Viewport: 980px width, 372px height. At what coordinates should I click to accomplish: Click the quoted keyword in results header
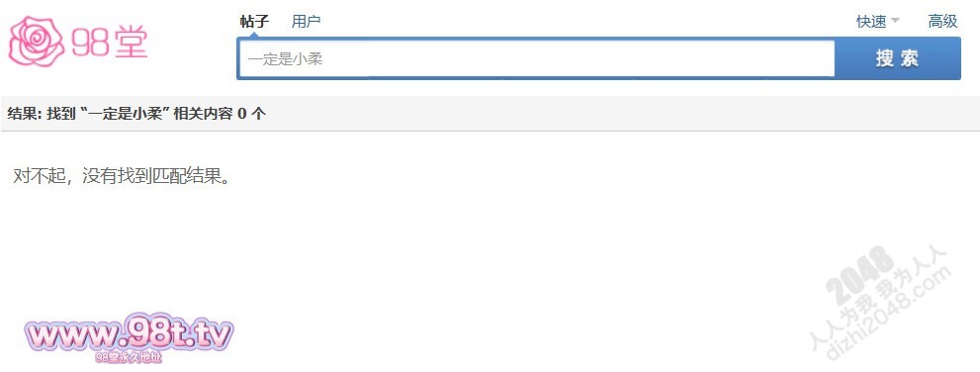(126, 113)
